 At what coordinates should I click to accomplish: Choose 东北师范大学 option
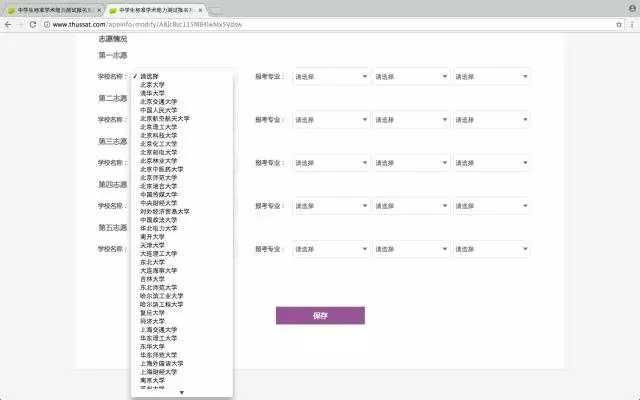coord(182,287)
